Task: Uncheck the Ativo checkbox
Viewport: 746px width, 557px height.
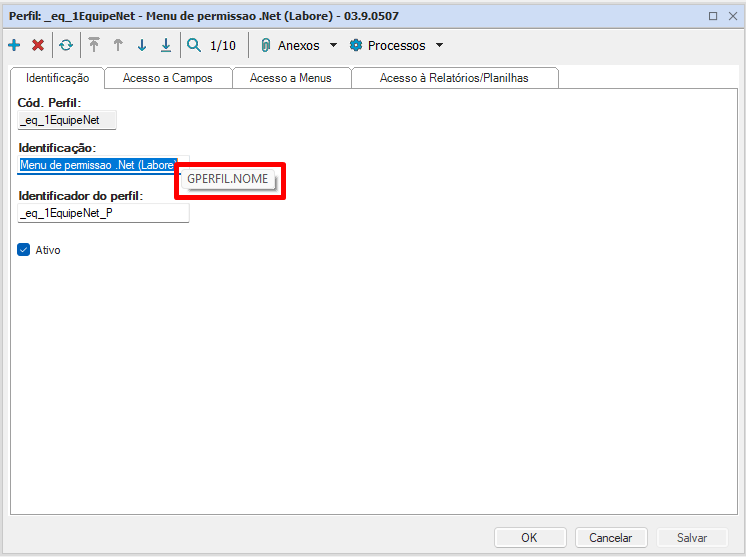Action: (x=24, y=250)
